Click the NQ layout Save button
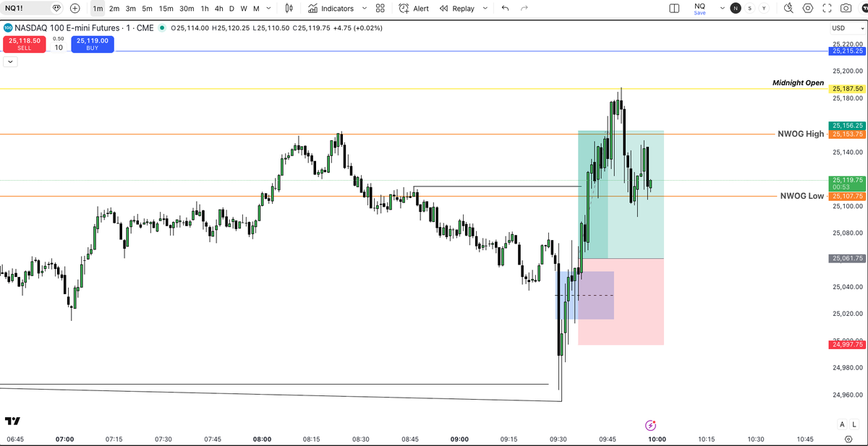 [x=699, y=9]
